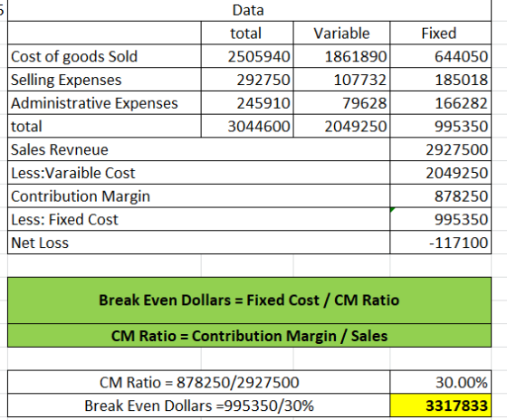Select the 'total' row label cell

[104, 126]
